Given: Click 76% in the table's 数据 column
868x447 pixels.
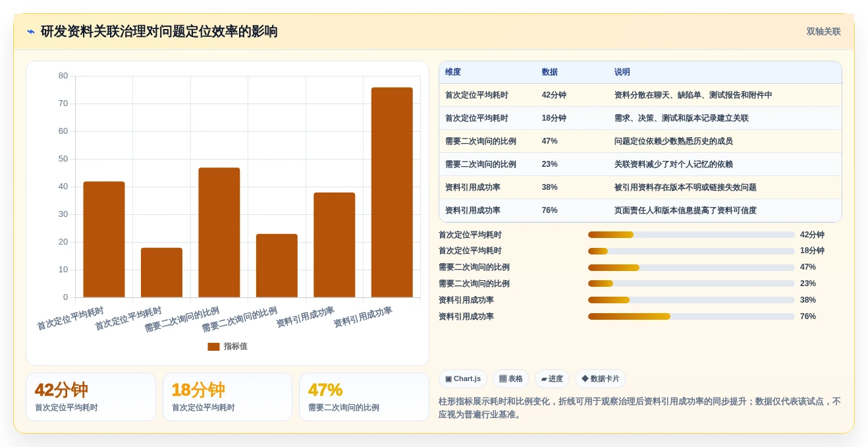Looking at the screenshot, I should coord(549,210).
